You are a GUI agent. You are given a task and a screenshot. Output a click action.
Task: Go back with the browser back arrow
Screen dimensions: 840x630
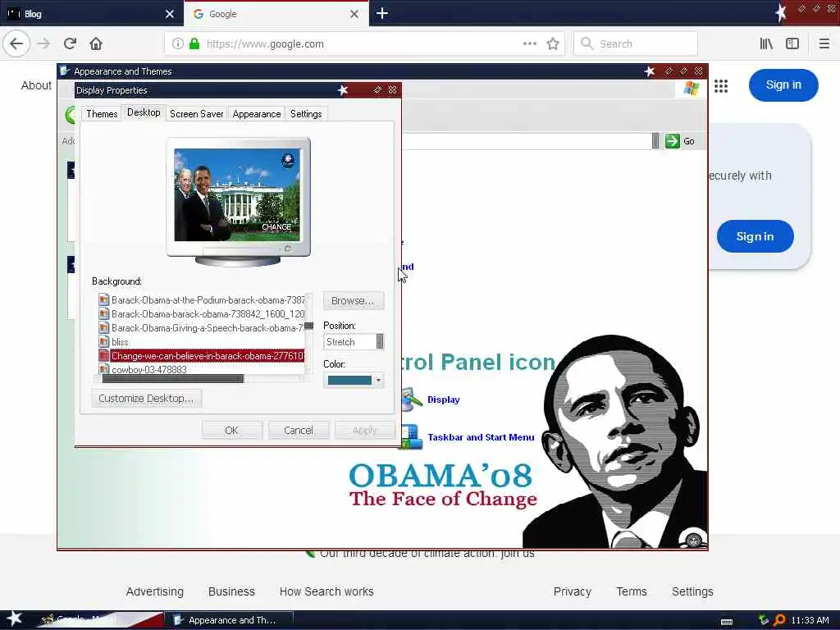pos(16,44)
